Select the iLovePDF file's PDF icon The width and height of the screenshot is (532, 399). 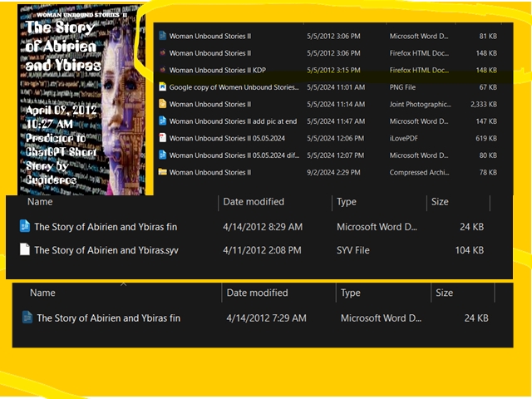tap(162, 139)
